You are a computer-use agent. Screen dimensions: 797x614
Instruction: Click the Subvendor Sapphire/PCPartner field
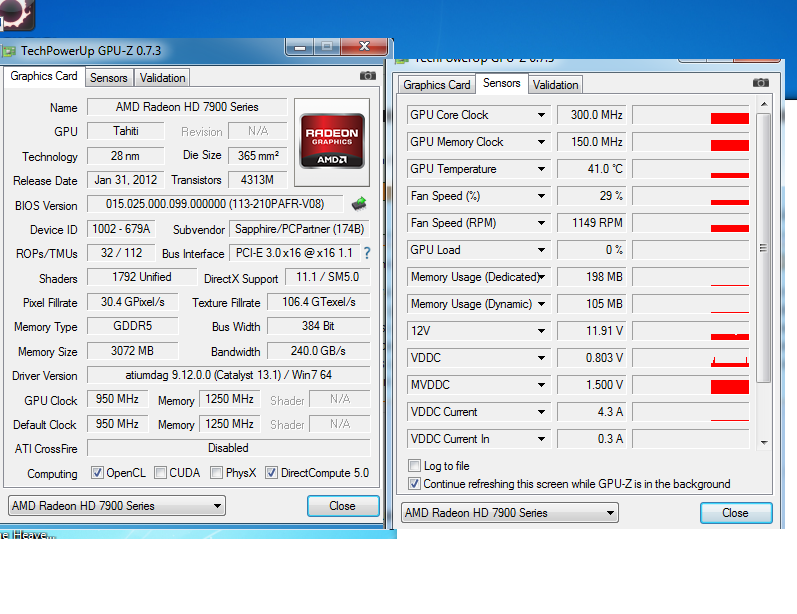300,229
